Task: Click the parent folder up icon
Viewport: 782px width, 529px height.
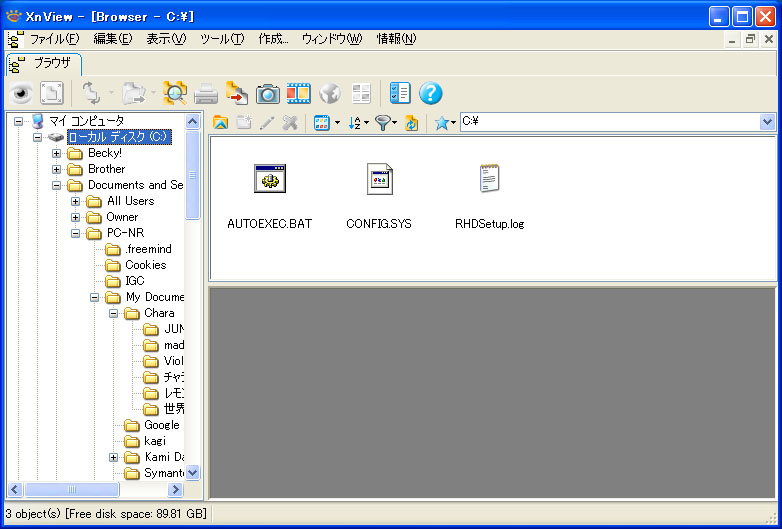Action: 220,122
